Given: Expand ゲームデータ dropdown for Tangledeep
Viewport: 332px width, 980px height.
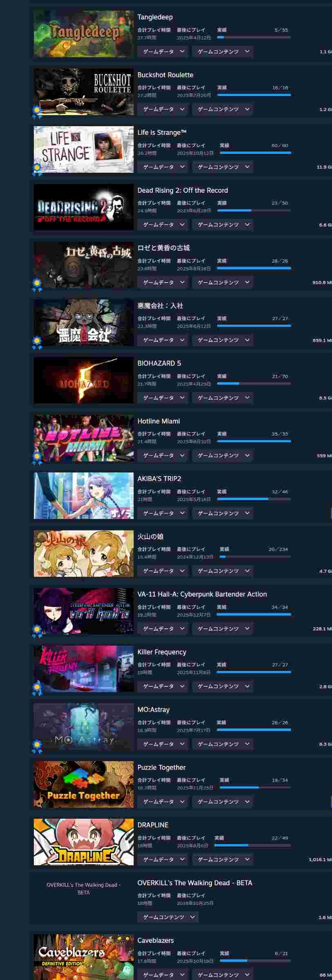Looking at the screenshot, I should click(163, 51).
